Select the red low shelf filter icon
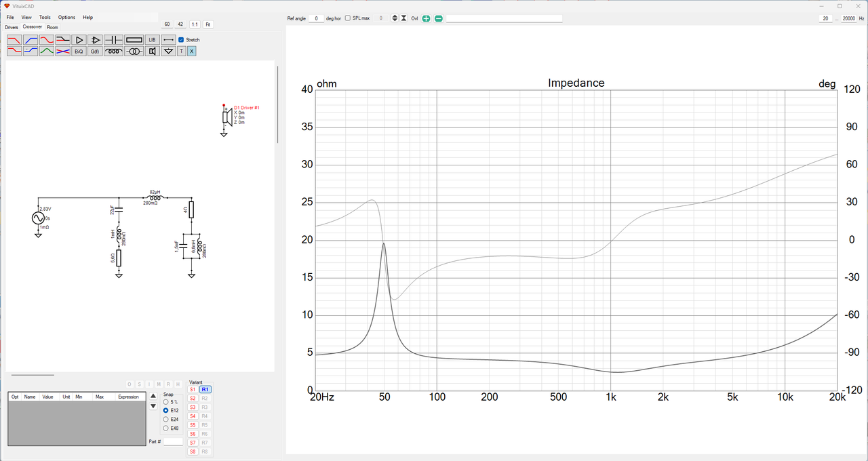The height and width of the screenshot is (461, 868). pyautogui.click(x=14, y=51)
